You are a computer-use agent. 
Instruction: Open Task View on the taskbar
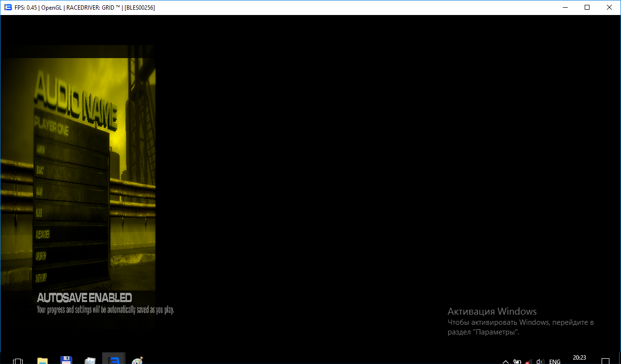click(18, 361)
